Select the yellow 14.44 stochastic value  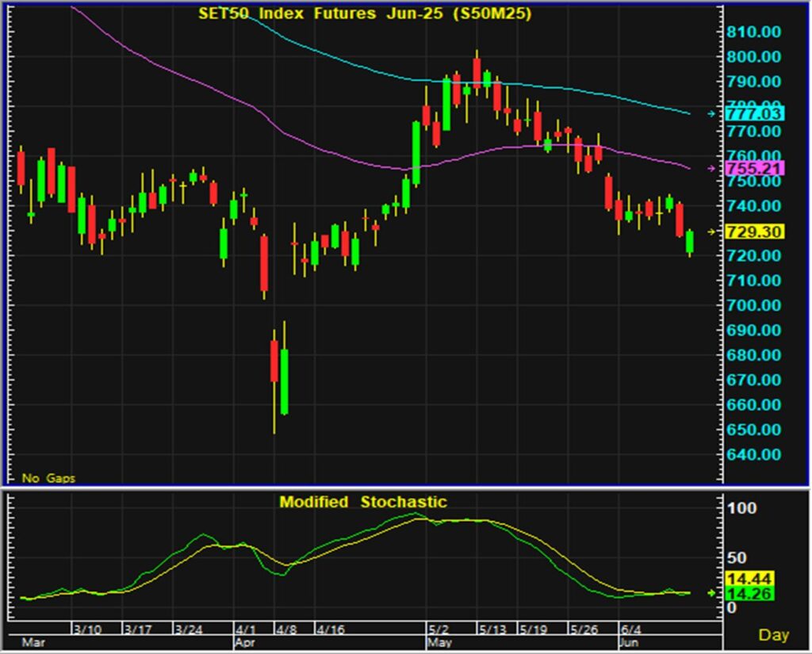pos(750,579)
